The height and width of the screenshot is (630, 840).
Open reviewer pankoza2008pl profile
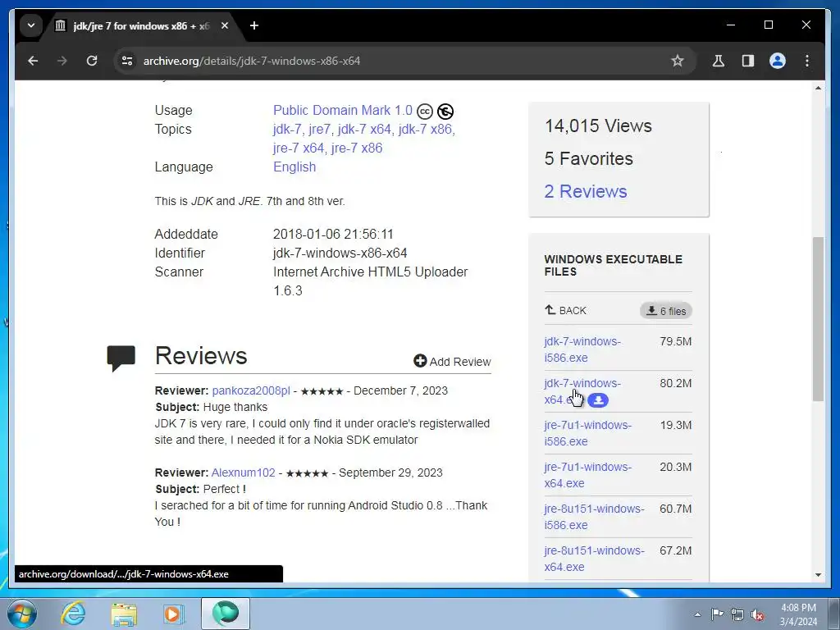pos(251,390)
